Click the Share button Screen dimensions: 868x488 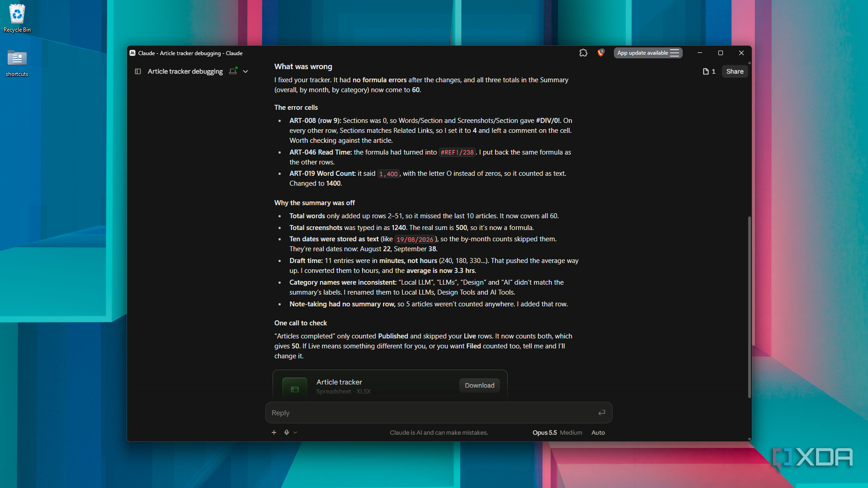pyautogui.click(x=735, y=71)
